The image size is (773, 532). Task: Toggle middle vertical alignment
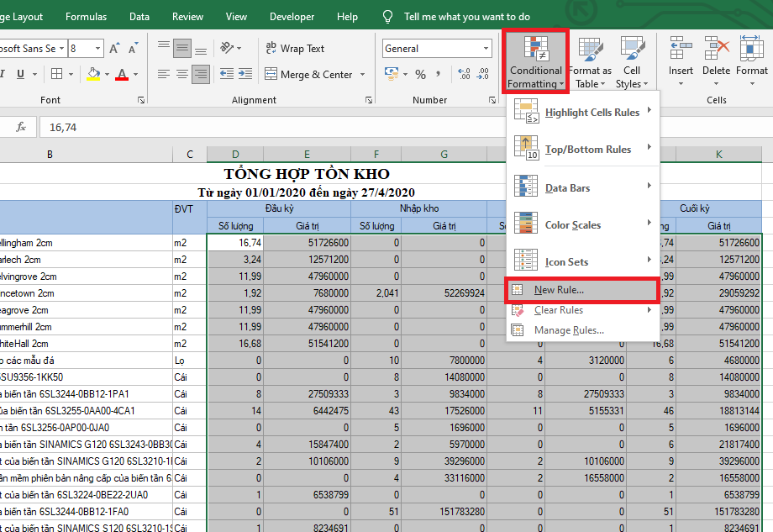[x=182, y=49]
